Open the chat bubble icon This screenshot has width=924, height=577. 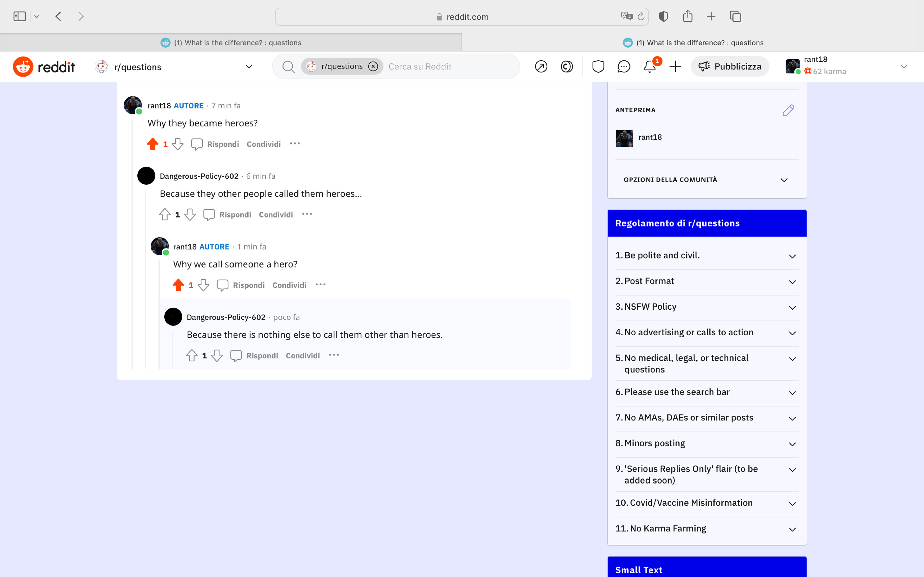coord(623,67)
